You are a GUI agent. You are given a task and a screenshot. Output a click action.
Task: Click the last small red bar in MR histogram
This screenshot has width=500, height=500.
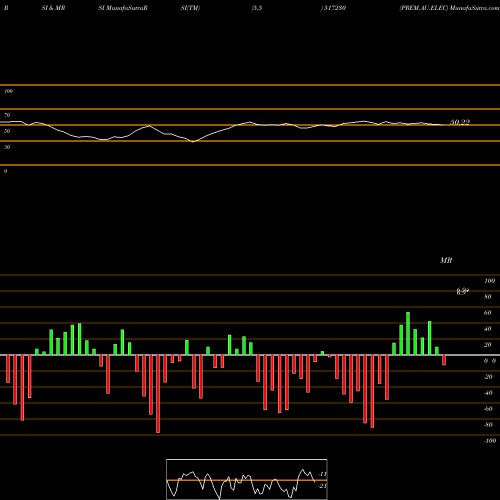pyautogui.click(x=444, y=360)
